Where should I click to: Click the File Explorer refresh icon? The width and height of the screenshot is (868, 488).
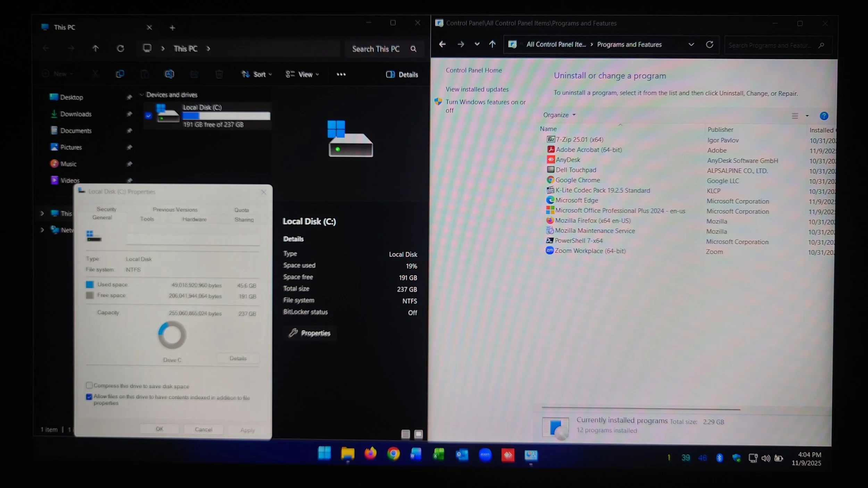point(120,49)
